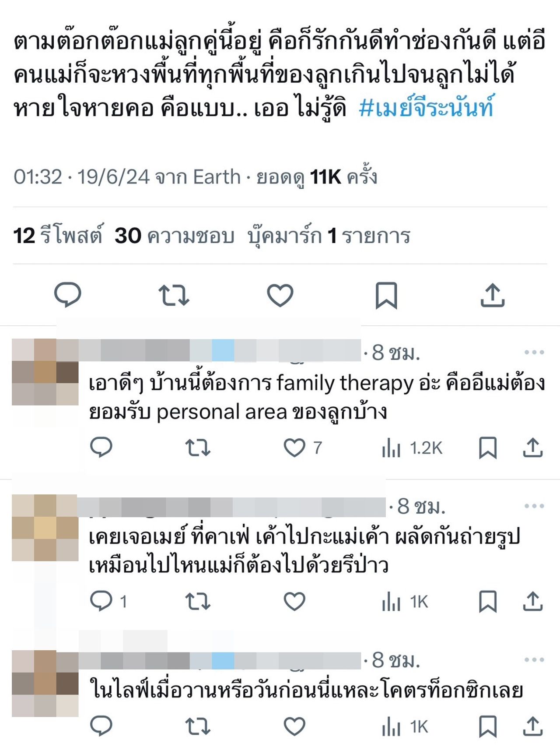Like the main tweet with heart icon
This screenshot has width=560, height=747.
(280, 295)
